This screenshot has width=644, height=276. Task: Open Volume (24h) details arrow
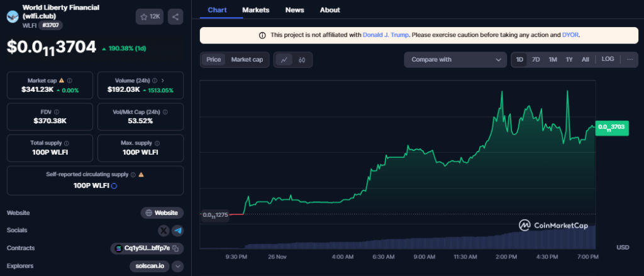click(x=163, y=80)
